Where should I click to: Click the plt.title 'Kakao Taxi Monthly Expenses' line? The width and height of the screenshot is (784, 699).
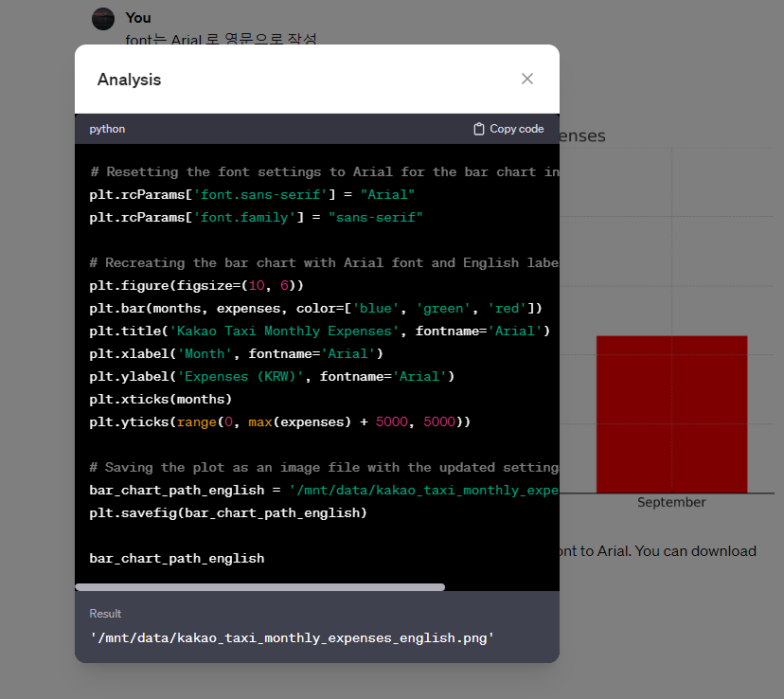319,331
